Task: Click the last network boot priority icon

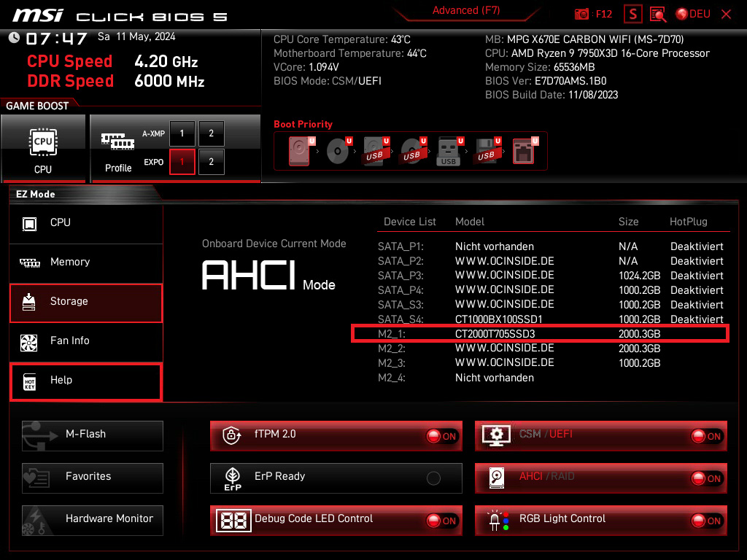Action: click(524, 151)
